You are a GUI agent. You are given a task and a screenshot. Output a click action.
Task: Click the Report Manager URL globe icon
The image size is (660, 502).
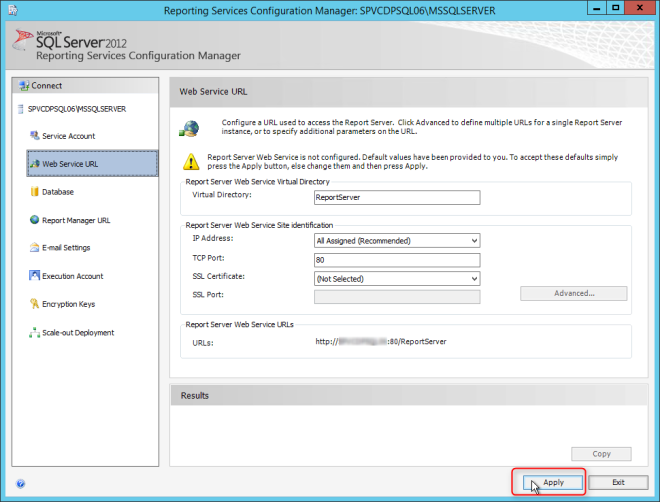click(x=35, y=220)
